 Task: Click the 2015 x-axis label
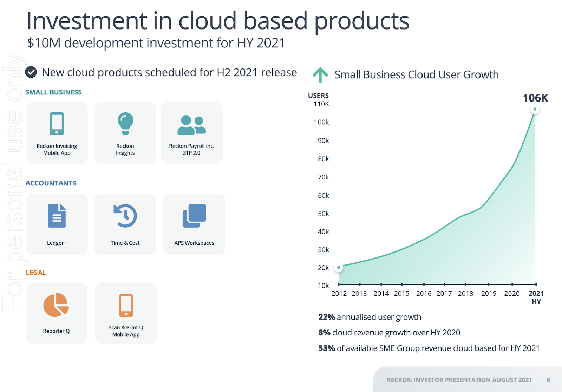[x=401, y=293]
